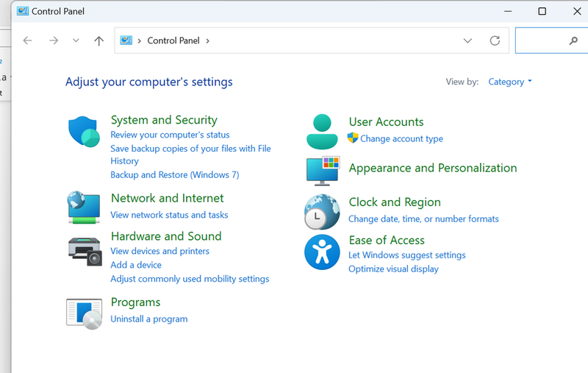Open the System and Security shield icon
The image size is (588, 373).
click(84, 132)
